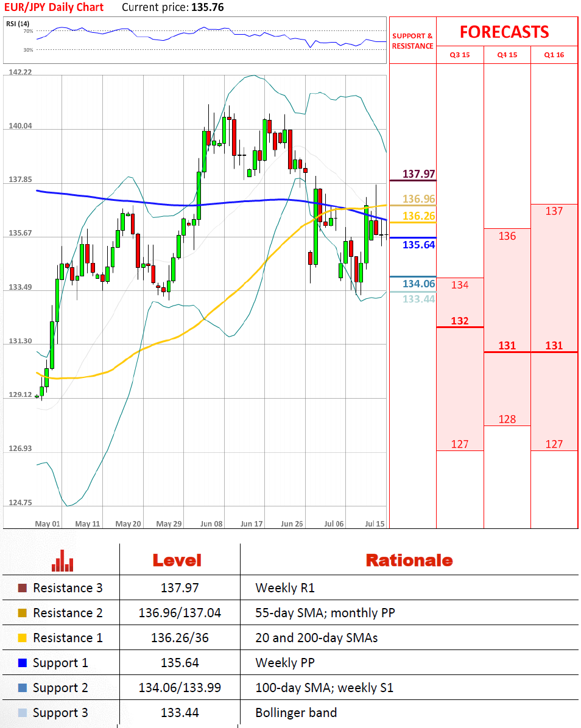581x728 pixels.
Task: Click the SUPPORT & RESISTANCE header
Action: 412,41
